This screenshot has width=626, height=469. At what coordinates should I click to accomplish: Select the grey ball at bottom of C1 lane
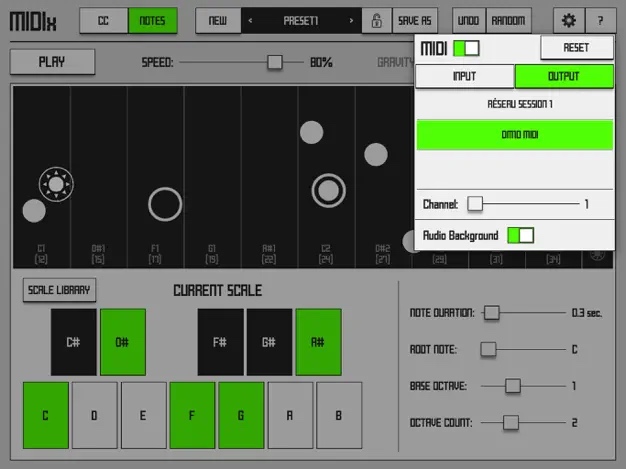[34, 210]
